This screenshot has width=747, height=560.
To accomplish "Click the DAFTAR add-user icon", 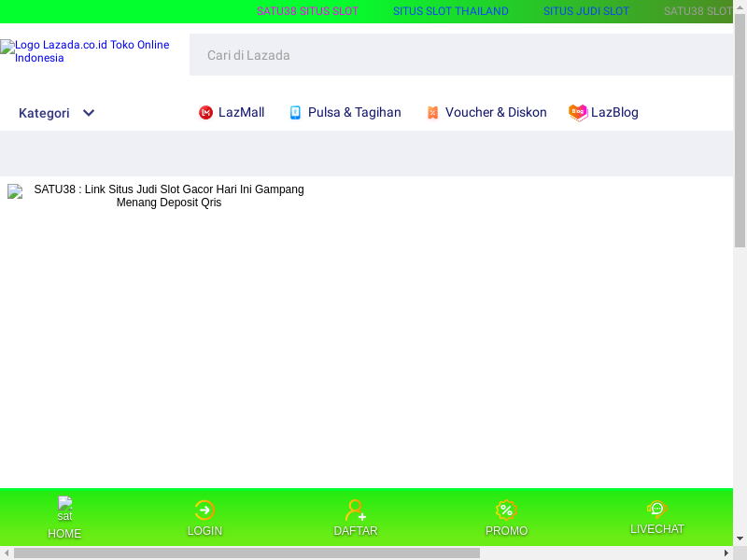I will click(355, 510).
